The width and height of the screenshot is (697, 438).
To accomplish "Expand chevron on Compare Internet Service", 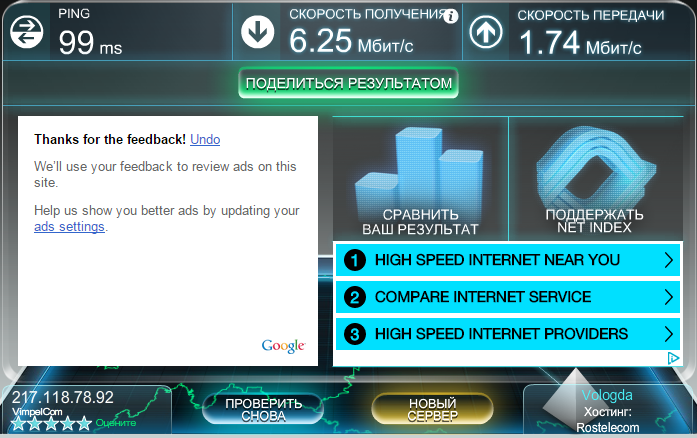I will (x=669, y=297).
